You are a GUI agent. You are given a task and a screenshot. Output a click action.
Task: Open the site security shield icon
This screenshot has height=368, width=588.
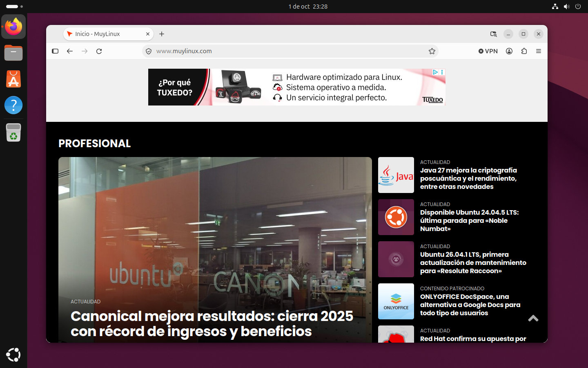[x=149, y=51]
